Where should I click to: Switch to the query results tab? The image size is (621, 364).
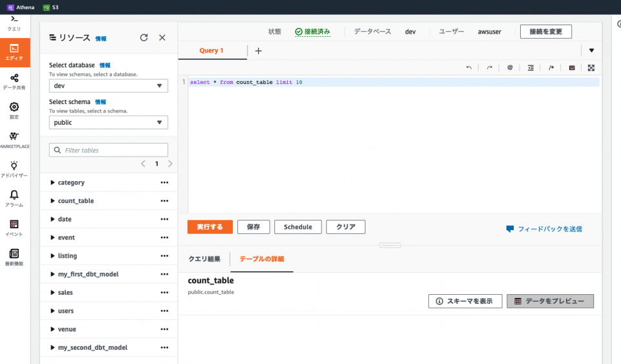(x=204, y=259)
